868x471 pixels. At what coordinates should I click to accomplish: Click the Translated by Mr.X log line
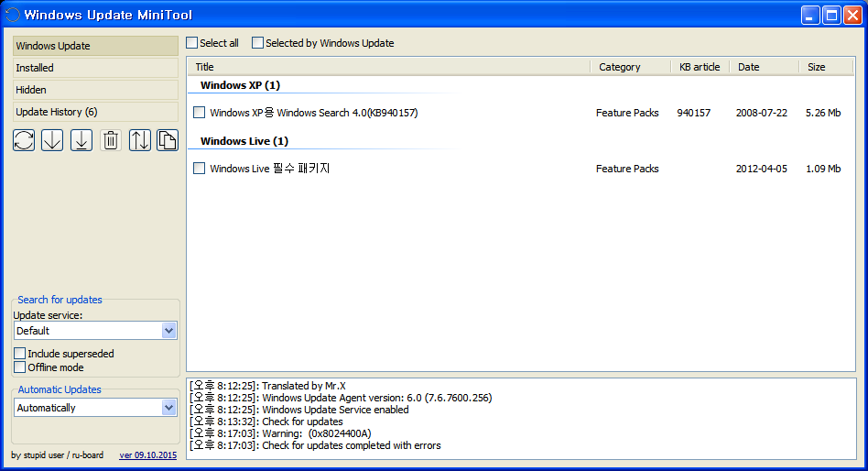pos(267,386)
